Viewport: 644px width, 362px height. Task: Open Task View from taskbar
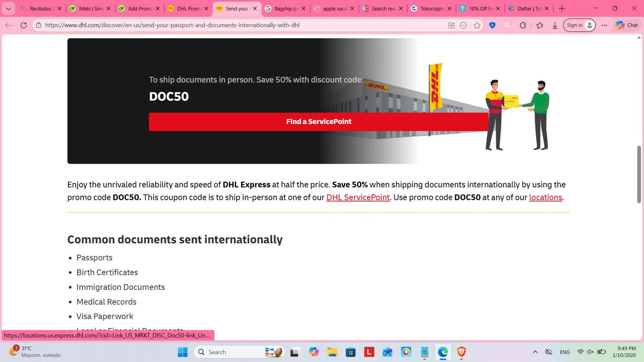295,352
